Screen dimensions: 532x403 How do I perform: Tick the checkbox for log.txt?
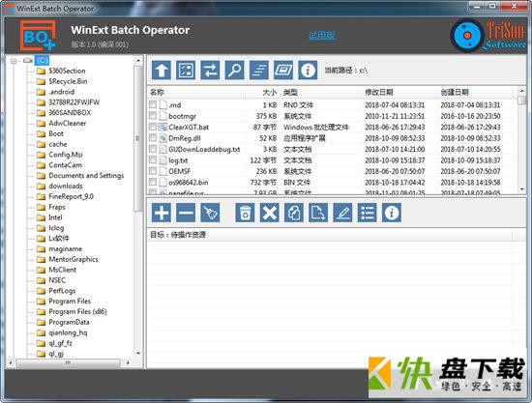point(153,159)
